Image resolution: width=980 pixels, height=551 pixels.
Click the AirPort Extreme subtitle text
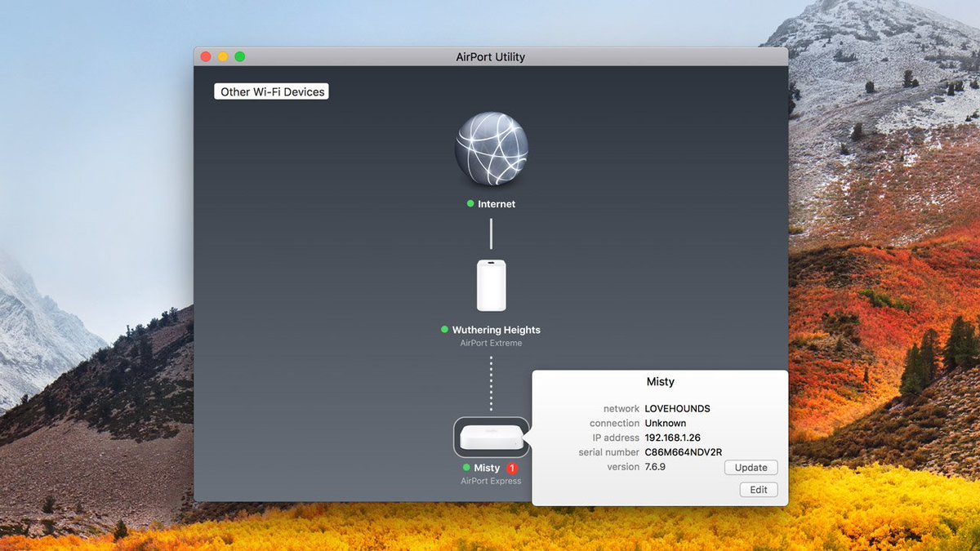point(491,344)
